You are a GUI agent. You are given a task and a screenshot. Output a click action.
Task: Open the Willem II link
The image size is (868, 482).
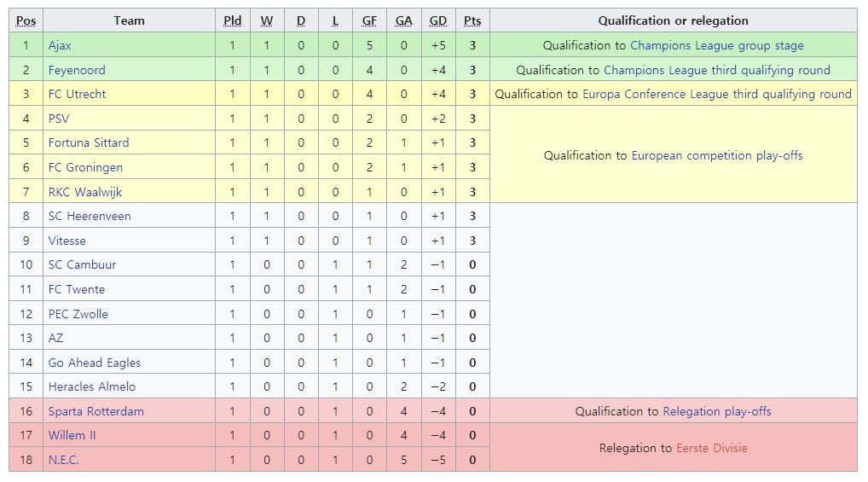coord(72,435)
